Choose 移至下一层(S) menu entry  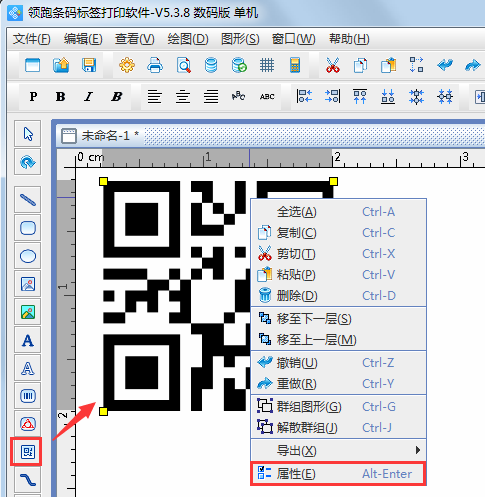[338, 319]
